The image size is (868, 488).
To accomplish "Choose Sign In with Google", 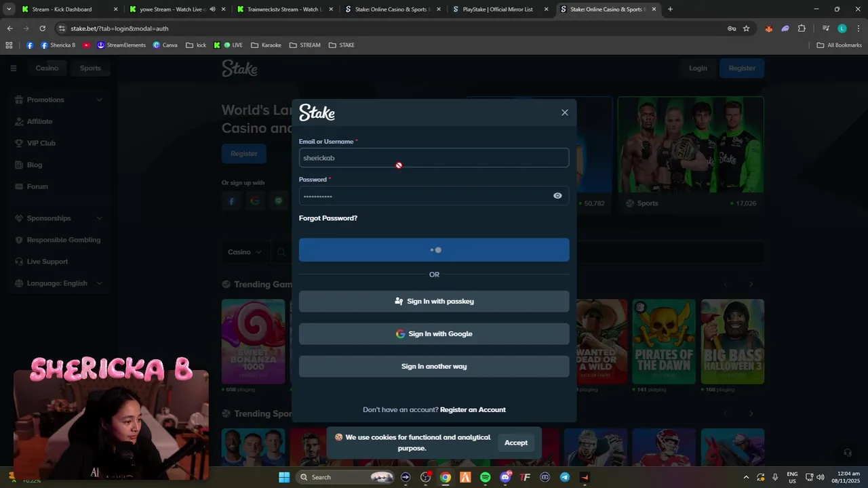I will 434,334.
